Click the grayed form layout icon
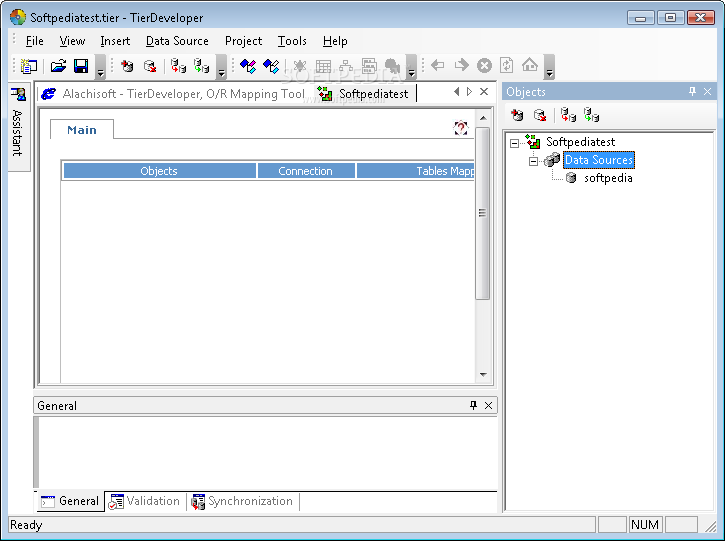 369,66
